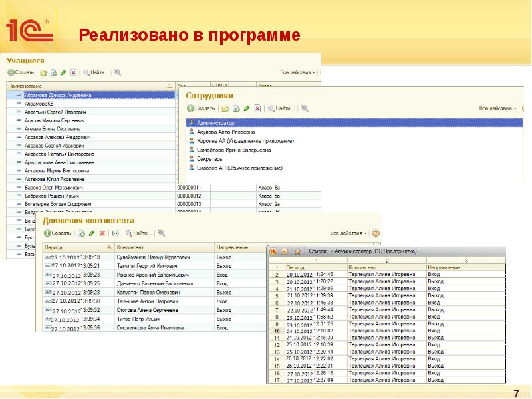
Task: Click the 1C logo icon in Список window
Action: [x=273, y=251]
